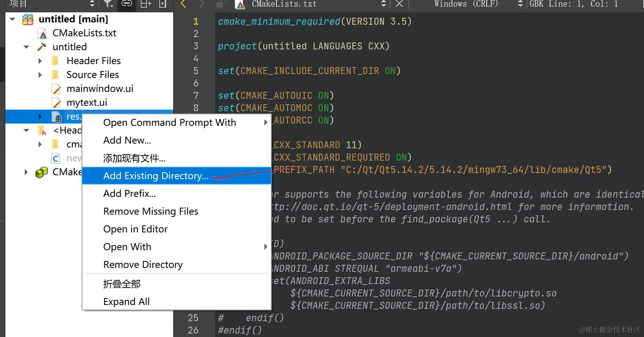Select mytext.ui in the tree
The image size is (644, 337).
pos(87,102)
